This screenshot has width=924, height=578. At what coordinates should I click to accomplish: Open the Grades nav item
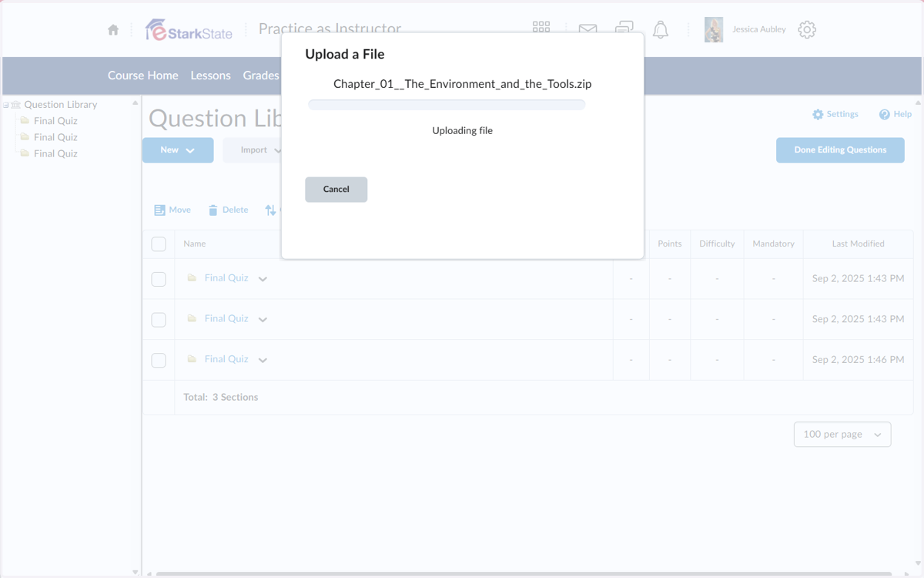point(261,76)
